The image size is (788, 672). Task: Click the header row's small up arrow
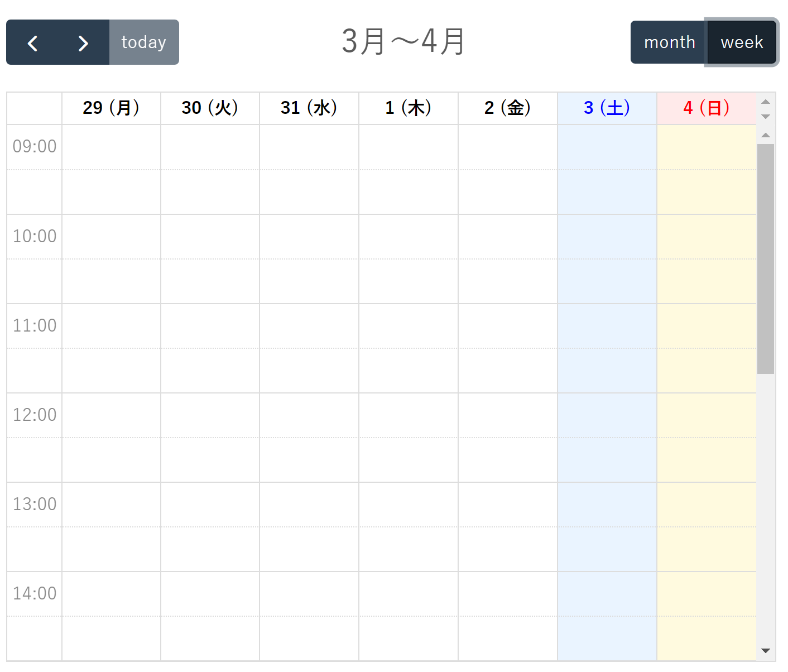[x=766, y=102]
